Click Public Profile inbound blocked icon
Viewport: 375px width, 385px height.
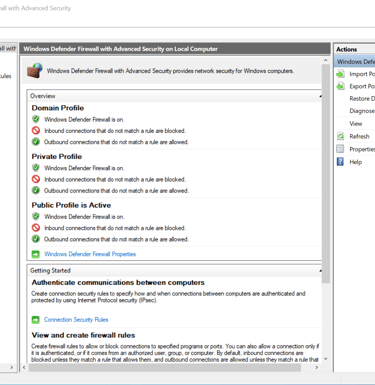coord(36,228)
